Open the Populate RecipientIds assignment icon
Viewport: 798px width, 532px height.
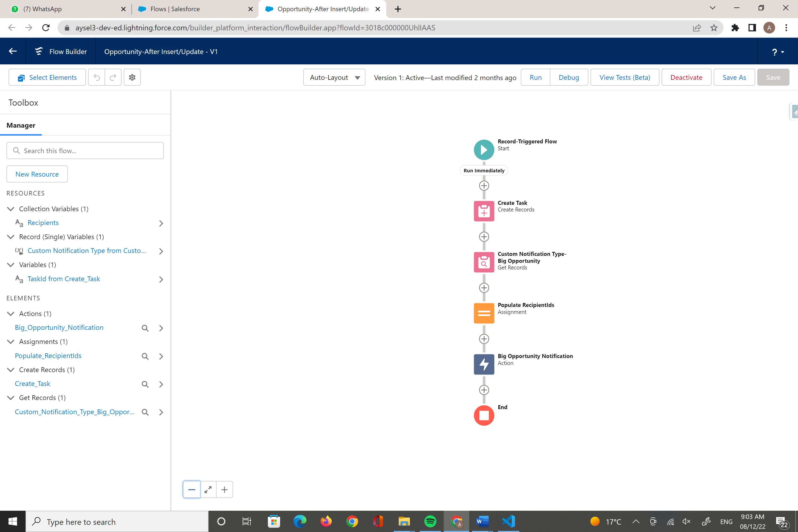tap(484, 313)
